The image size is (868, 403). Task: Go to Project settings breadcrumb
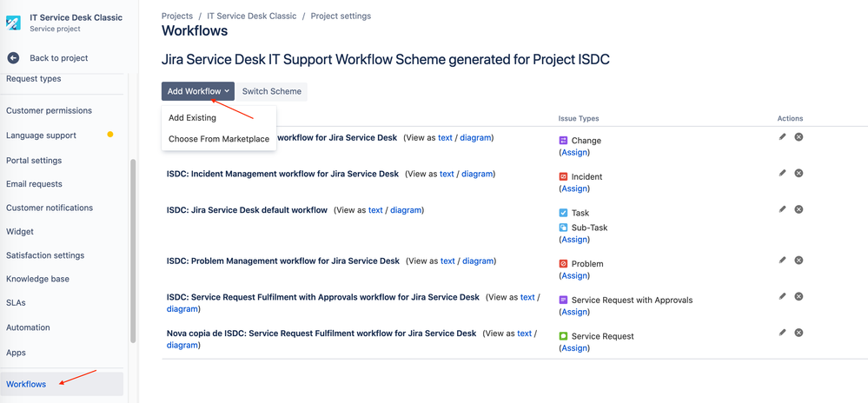click(341, 16)
